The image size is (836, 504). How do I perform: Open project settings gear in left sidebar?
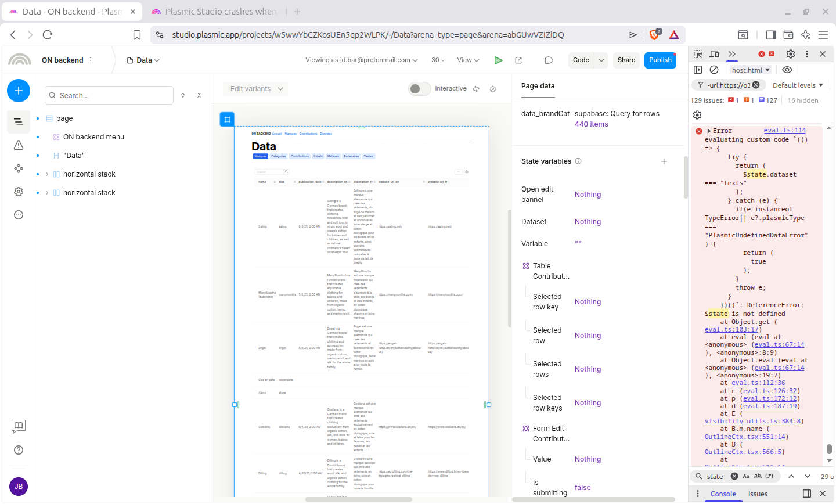coord(19,192)
